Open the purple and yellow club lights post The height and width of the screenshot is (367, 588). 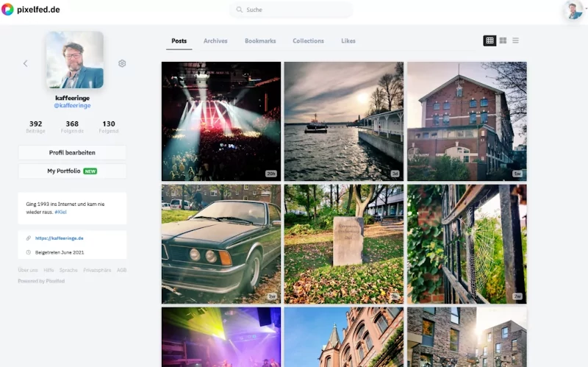point(221,337)
